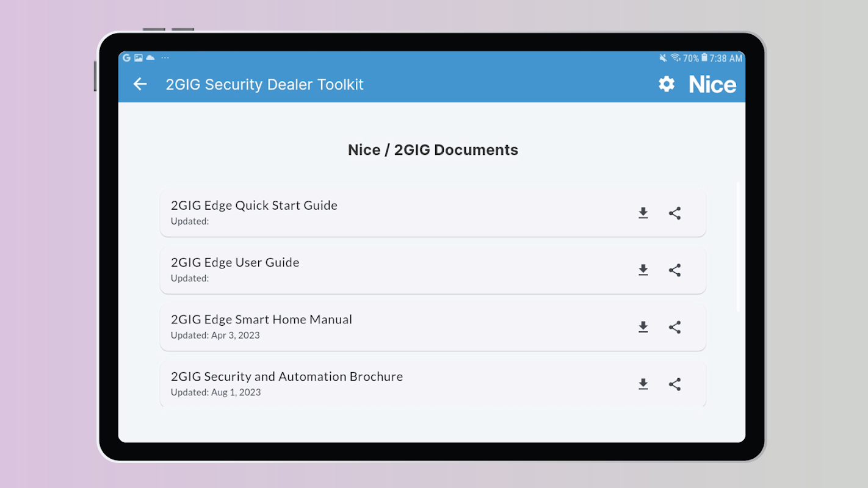Tap the image notification icon in status bar
The height and width of the screenshot is (488, 868).
[x=139, y=58]
